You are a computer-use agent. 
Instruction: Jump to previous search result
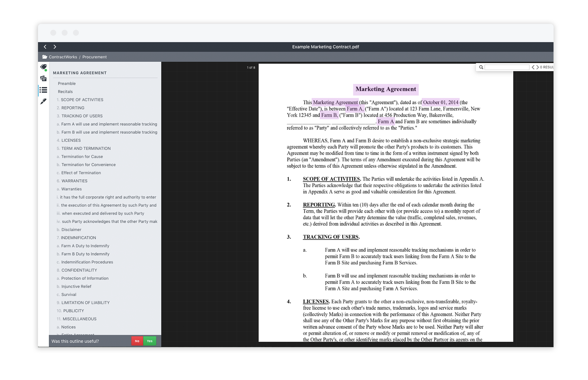click(x=533, y=67)
